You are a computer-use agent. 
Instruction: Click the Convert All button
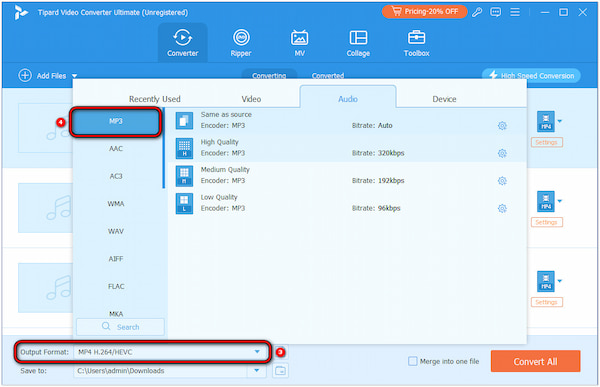[535, 361]
